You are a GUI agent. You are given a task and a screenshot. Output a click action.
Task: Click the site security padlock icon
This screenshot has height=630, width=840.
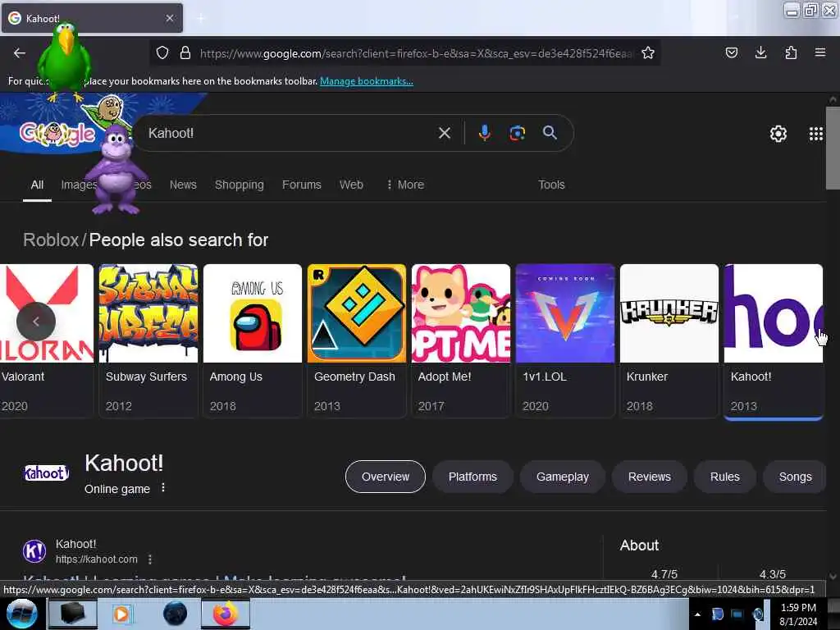pos(185,52)
